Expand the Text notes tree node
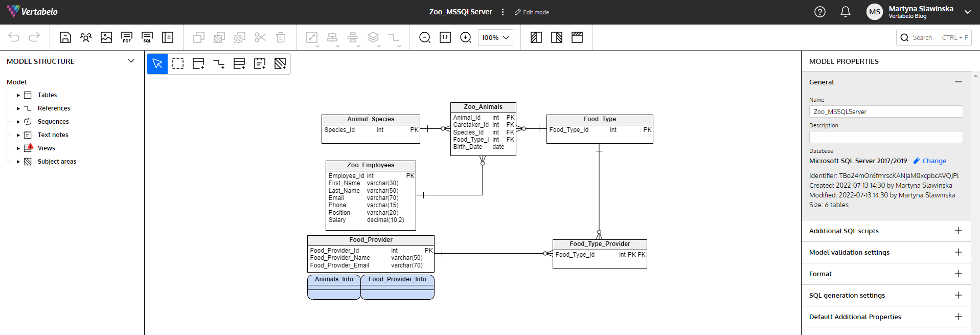 pyautogui.click(x=18, y=135)
